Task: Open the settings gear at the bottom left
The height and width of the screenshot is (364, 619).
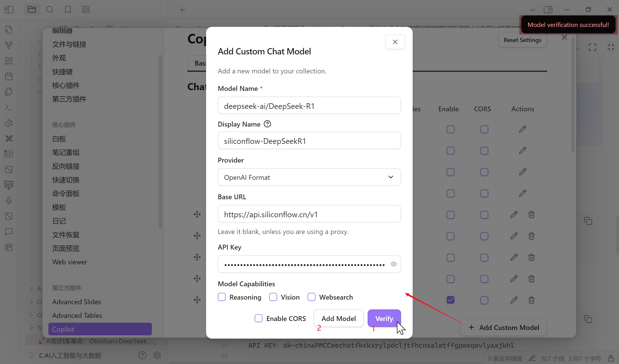Action: (157, 355)
